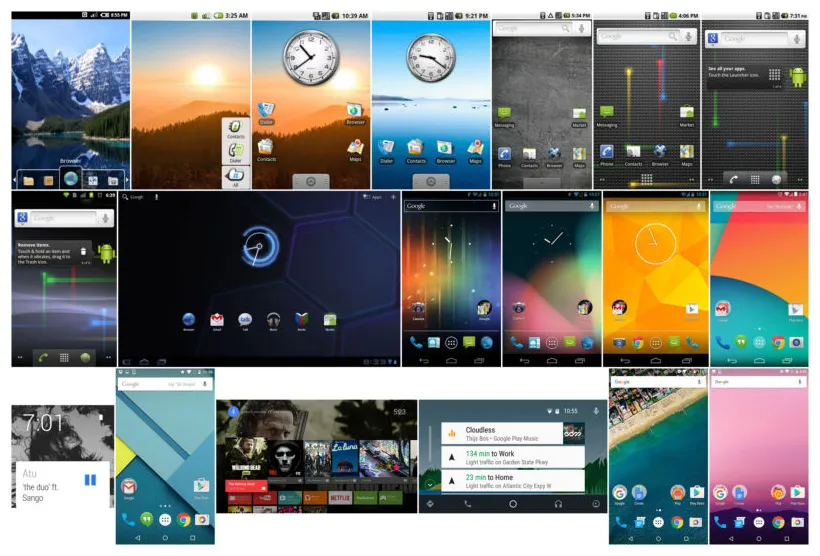The image size is (820, 556).
Task: Open Chrome in the beach wallpaper screen dock
Action: tap(677, 521)
